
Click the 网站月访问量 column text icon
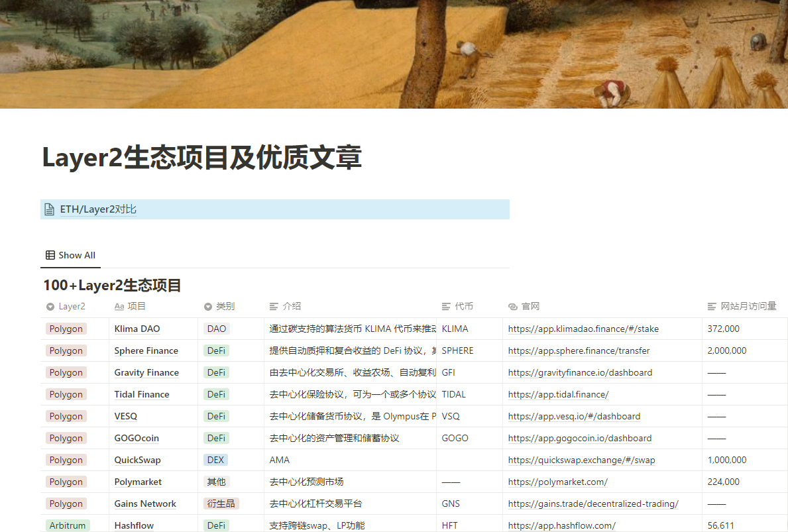[712, 307]
